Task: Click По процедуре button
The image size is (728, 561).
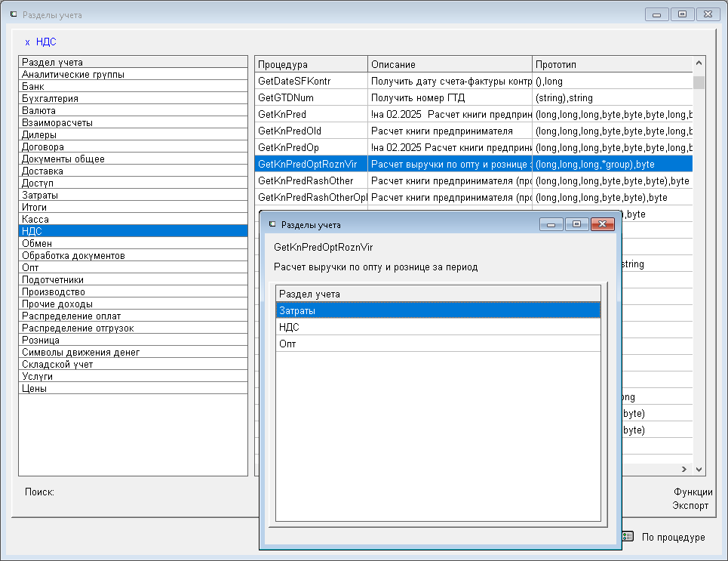Action: pos(673,537)
